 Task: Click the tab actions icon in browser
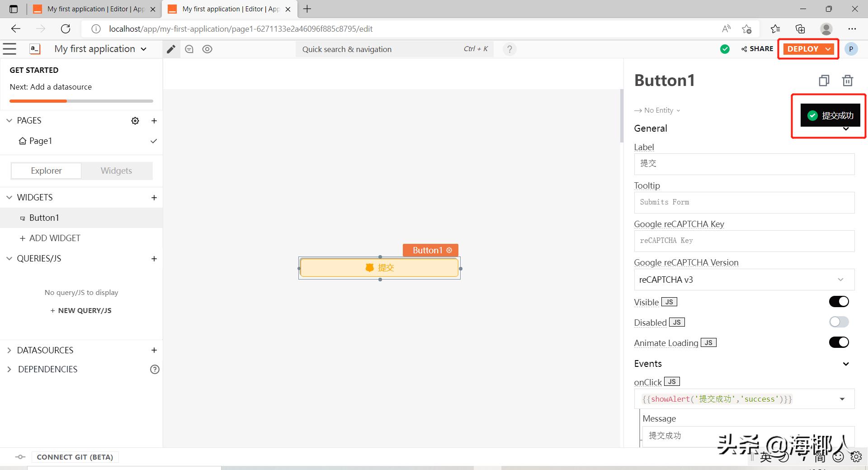(14, 9)
